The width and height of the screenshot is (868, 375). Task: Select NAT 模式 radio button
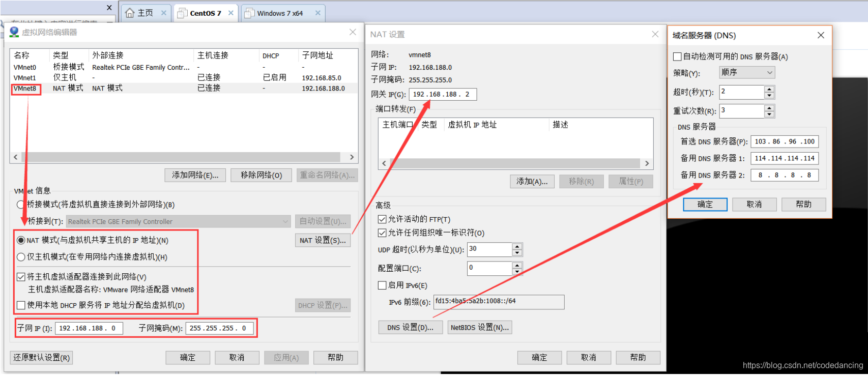(21, 240)
